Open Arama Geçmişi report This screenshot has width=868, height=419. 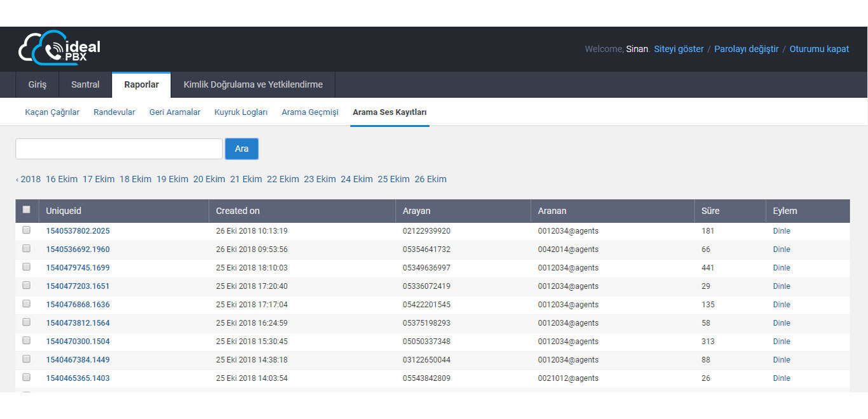coord(310,112)
